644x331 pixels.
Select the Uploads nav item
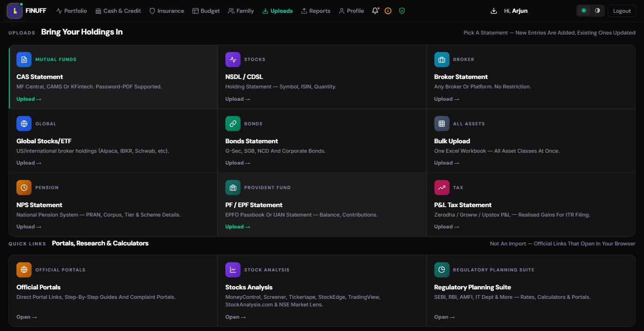(277, 11)
